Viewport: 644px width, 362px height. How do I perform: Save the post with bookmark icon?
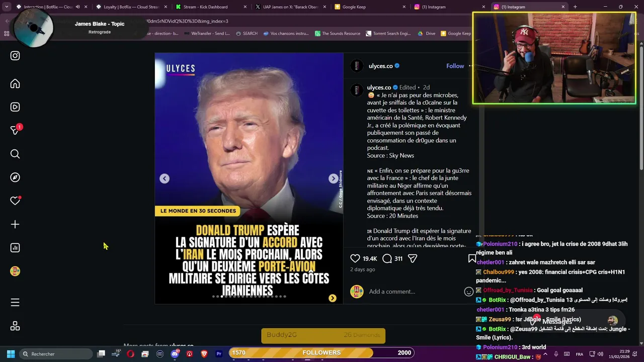pyautogui.click(x=472, y=258)
